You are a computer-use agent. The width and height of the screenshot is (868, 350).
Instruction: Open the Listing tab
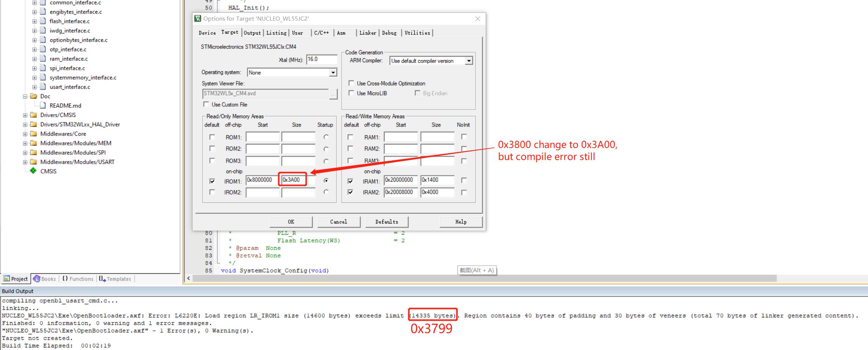[276, 33]
